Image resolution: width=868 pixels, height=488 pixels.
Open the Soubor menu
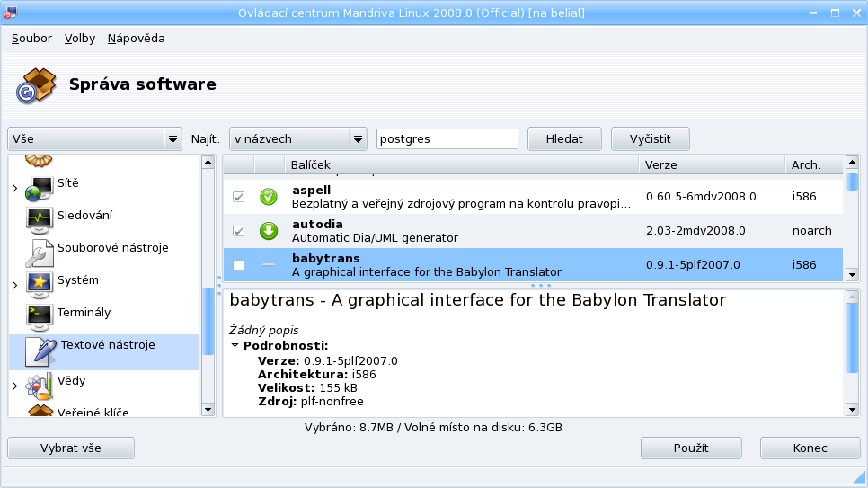click(31, 39)
